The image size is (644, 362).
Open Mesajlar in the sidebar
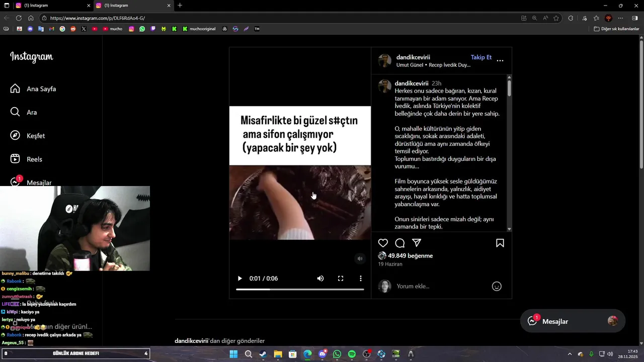coord(31,182)
